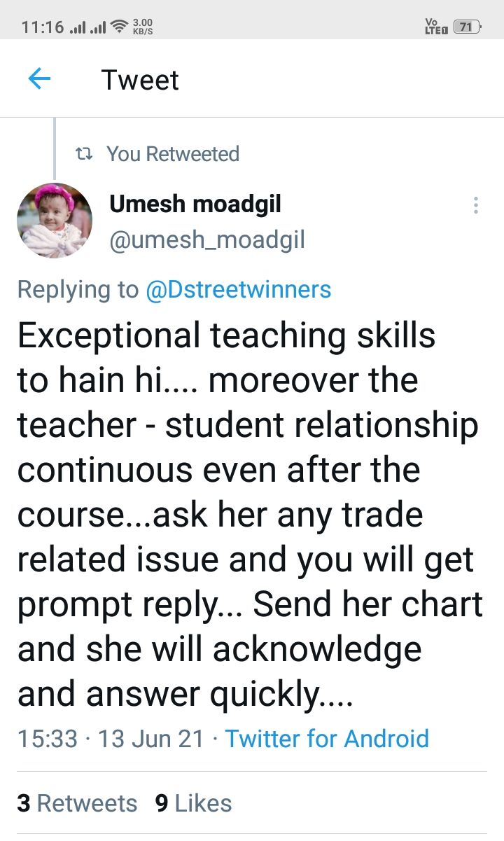Open Umesh moadgil's profile picture

(x=55, y=221)
